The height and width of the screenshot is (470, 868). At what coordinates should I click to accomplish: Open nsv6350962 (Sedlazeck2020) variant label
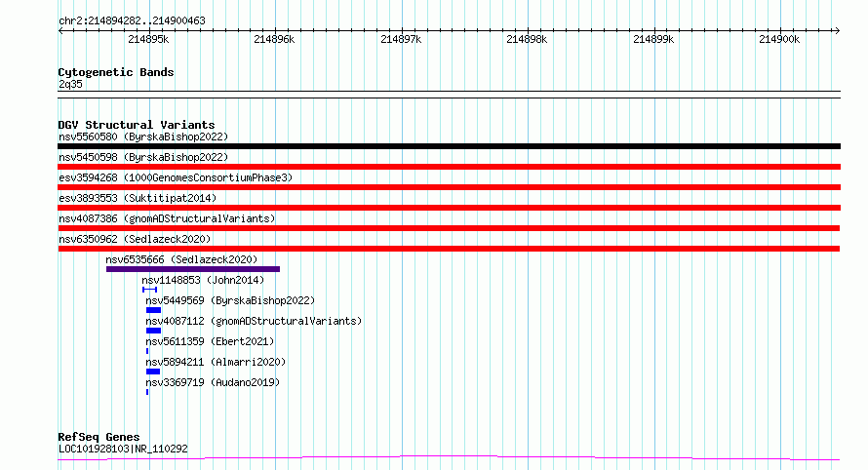tap(135, 239)
